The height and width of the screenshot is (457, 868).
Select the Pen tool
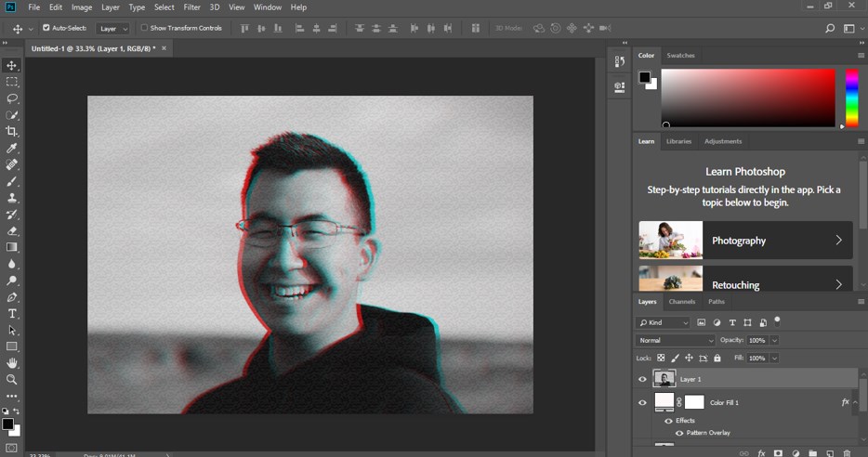(12, 297)
